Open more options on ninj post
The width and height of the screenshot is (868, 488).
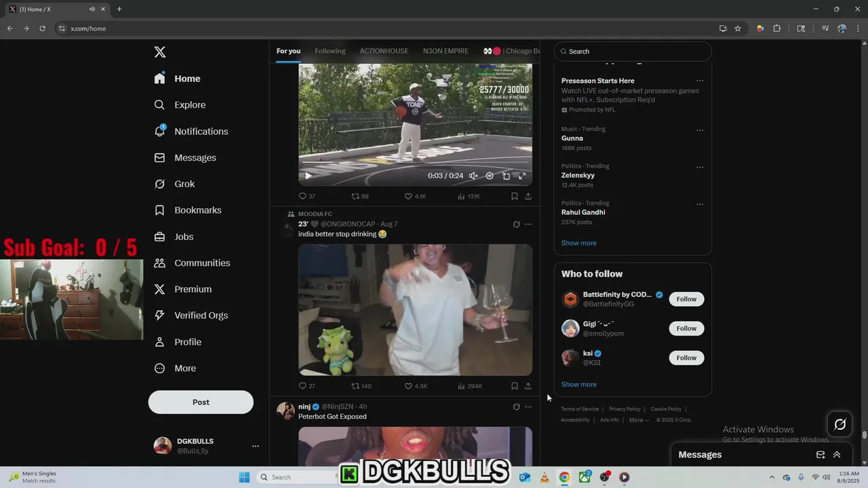pos(528,407)
